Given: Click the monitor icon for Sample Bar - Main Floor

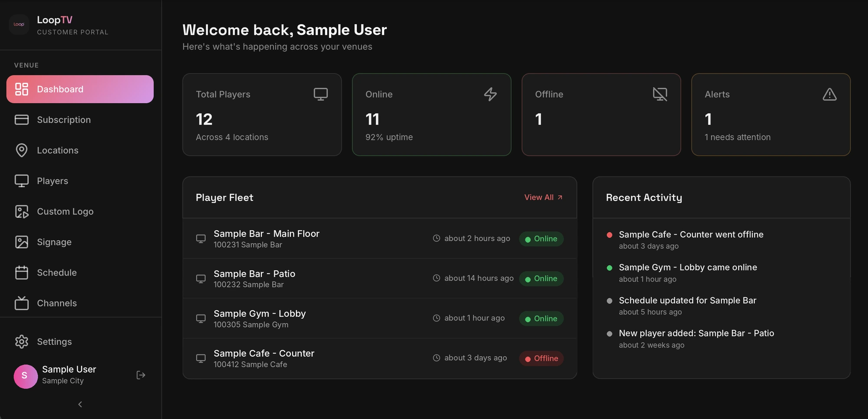Looking at the screenshot, I should [x=201, y=239].
